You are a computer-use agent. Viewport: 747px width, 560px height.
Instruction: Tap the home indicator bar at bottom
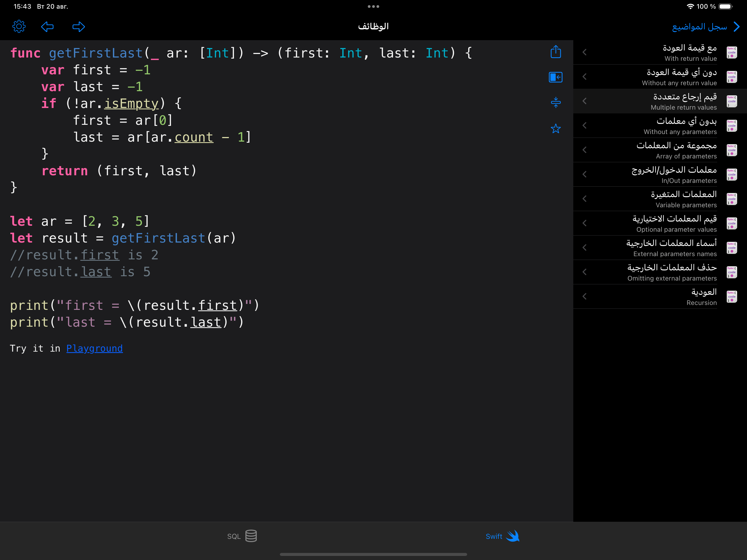[373, 554]
